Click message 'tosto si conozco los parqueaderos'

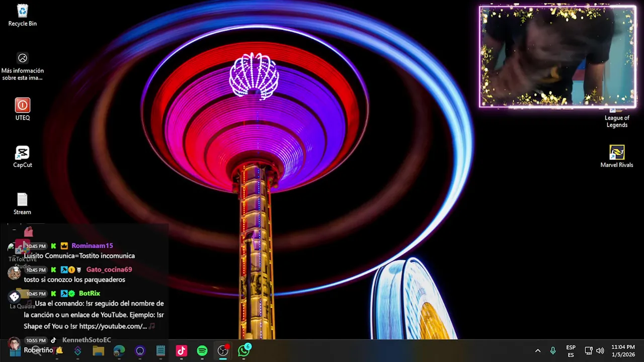[74, 280]
